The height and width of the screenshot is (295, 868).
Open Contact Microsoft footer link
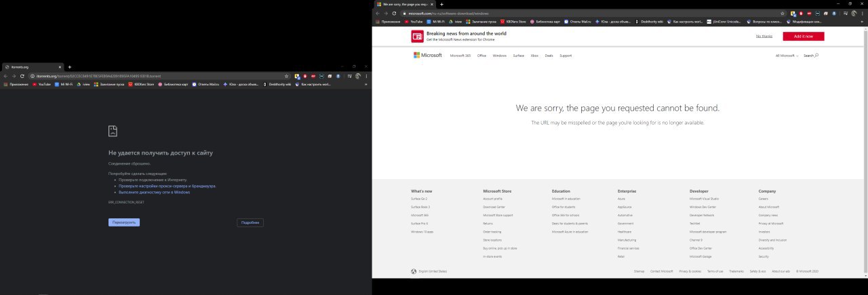coord(662,271)
